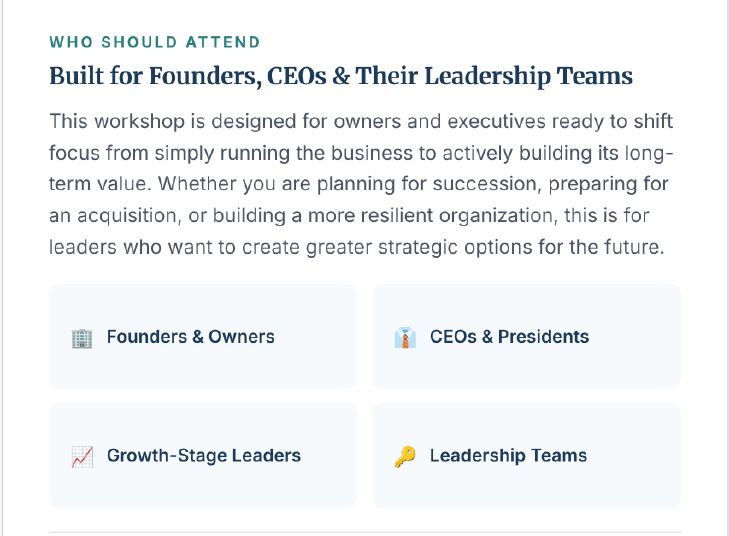The image size is (729, 536).
Task: Click the divider line below the cards
Action: click(x=365, y=532)
